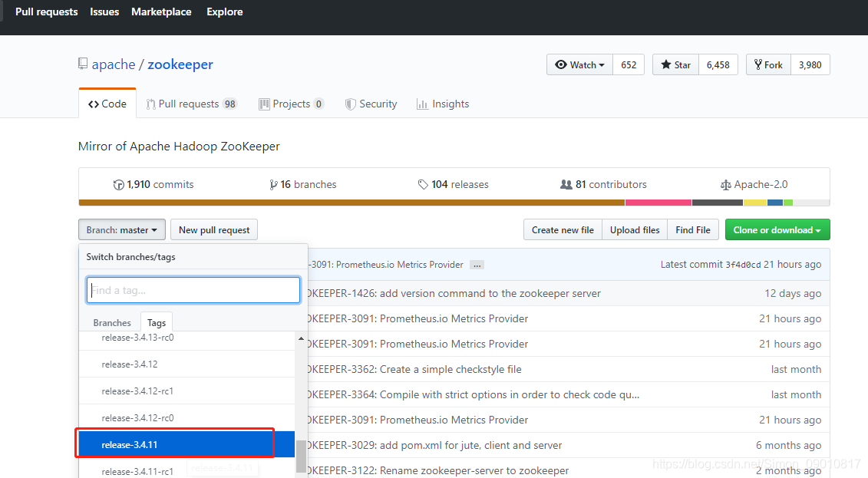Select the Tags tab in dropdown

(x=157, y=322)
